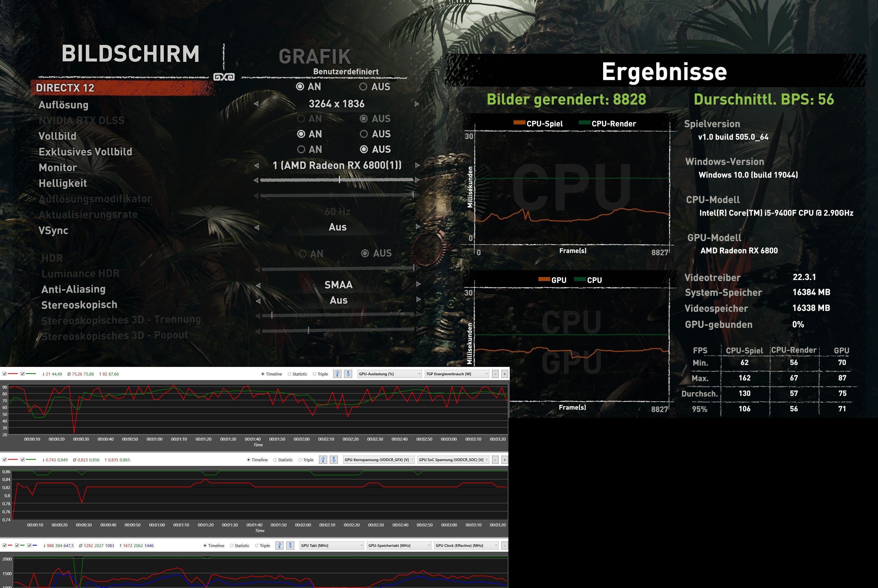Select Triple view for the GPU-Auslastung graph
This screenshot has width=878, height=588.
pyautogui.click(x=320, y=374)
